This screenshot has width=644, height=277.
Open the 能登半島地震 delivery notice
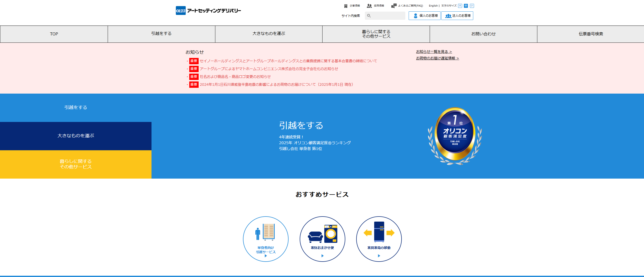pos(276,84)
